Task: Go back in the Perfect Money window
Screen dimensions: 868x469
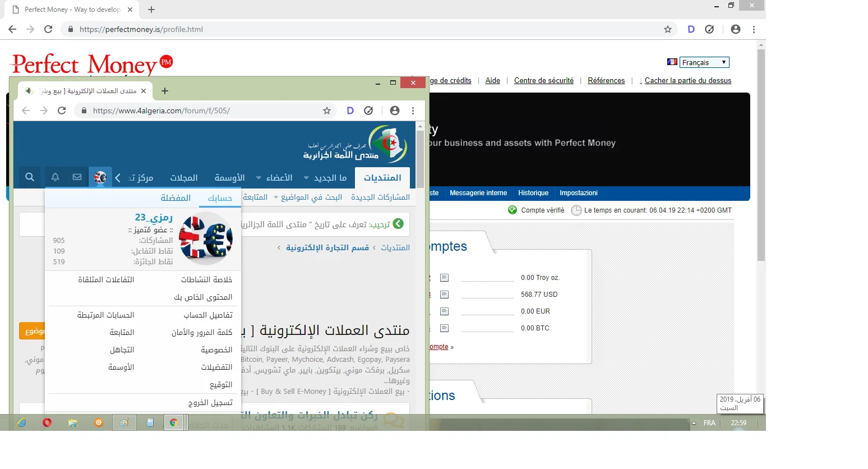Action: tap(12, 29)
